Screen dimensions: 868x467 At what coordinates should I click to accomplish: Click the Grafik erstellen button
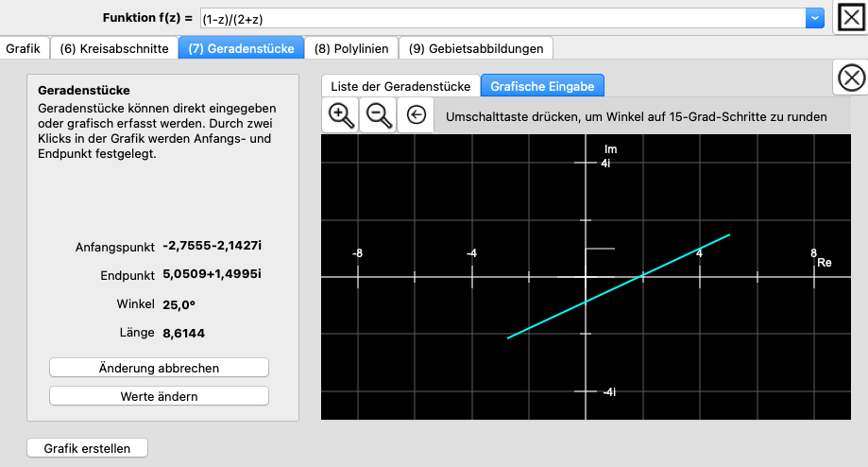point(88,448)
